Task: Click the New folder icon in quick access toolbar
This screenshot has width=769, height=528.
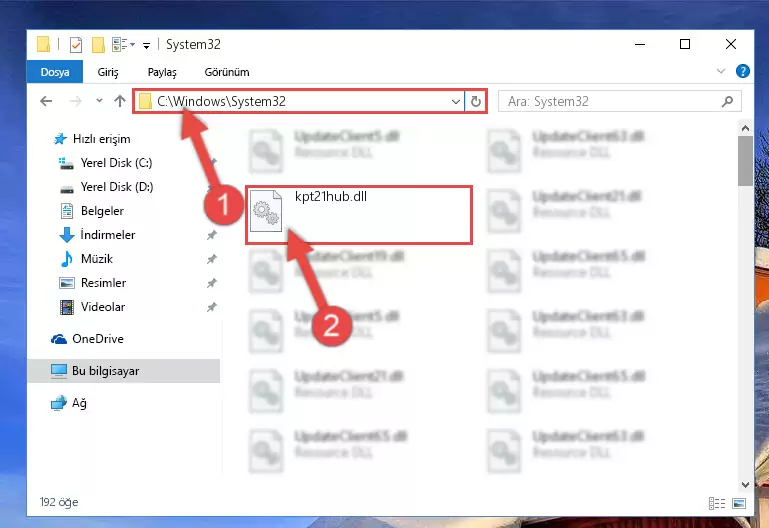Action: coord(98,45)
